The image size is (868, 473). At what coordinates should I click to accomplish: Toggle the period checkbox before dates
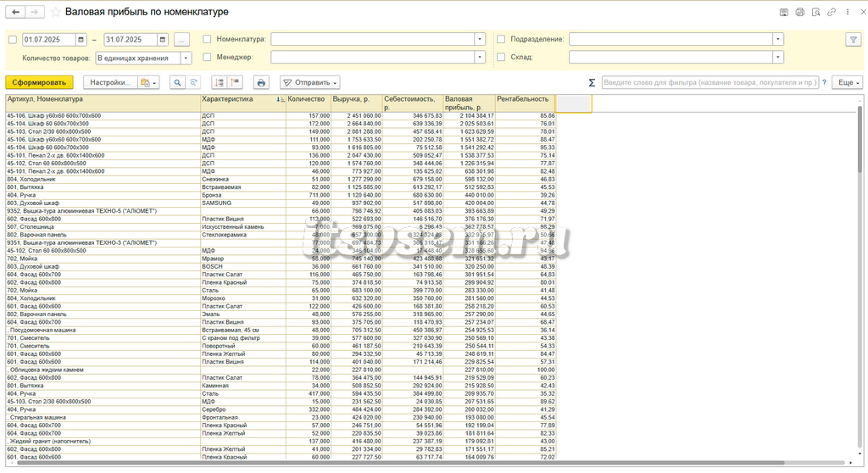coord(13,39)
